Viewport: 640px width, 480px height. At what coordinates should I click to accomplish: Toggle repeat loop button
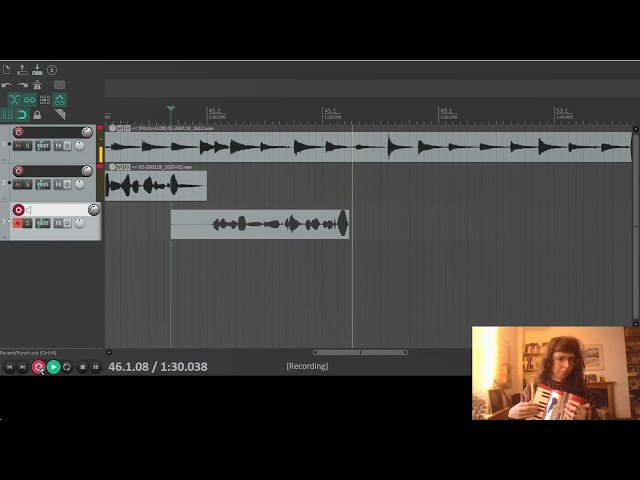point(67,367)
